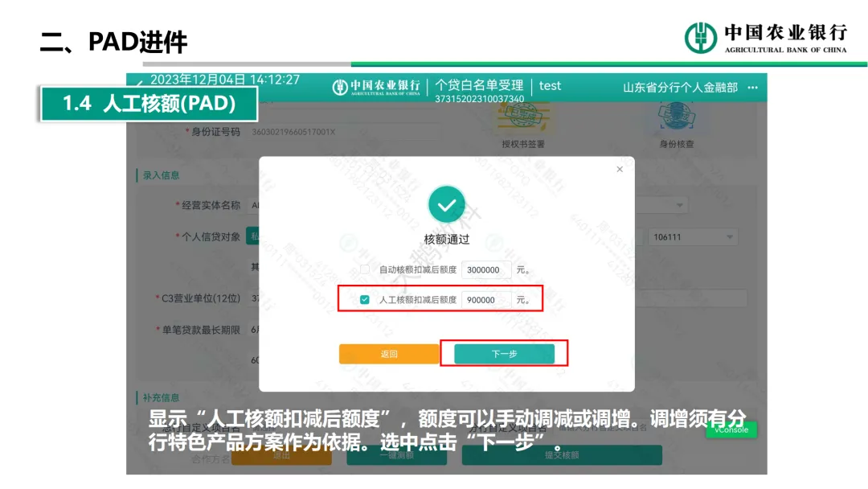
Task: Close the 核额通过 dialog with X
Action: pyautogui.click(x=619, y=169)
